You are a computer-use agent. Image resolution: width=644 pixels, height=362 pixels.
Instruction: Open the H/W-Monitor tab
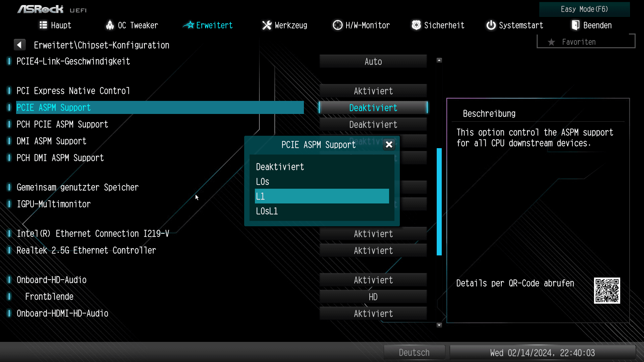coord(361,25)
